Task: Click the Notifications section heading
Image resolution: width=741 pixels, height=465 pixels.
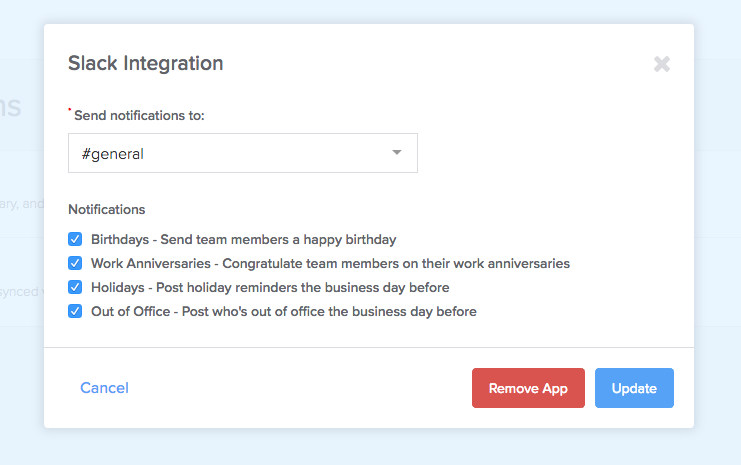Action: pyautogui.click(x=107, y=209)
